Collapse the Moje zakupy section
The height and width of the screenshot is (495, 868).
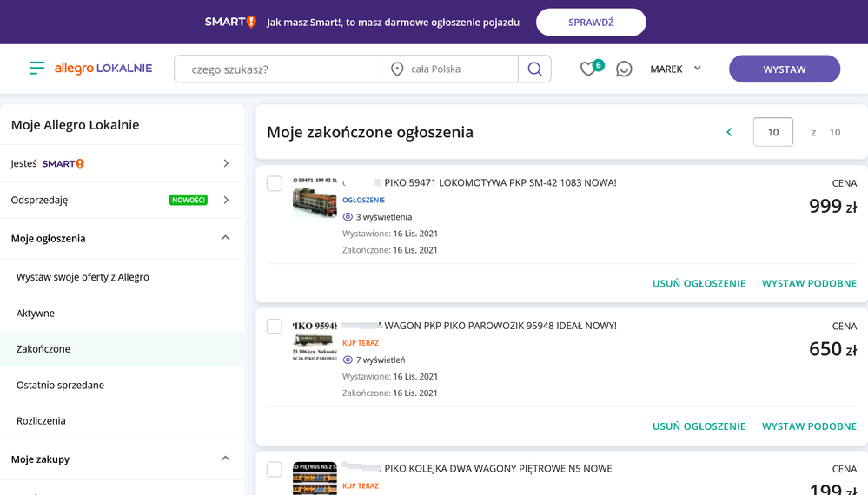225,459
